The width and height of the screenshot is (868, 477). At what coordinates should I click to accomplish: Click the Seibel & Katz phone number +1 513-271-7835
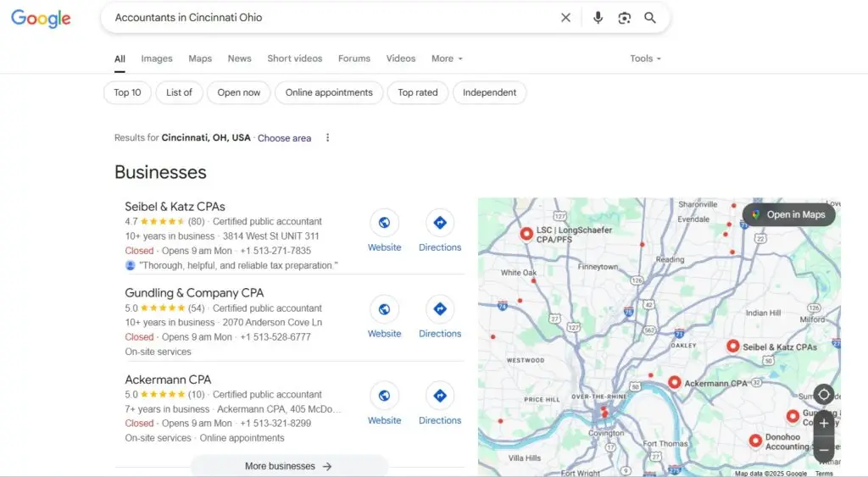[x=275, y=251]
